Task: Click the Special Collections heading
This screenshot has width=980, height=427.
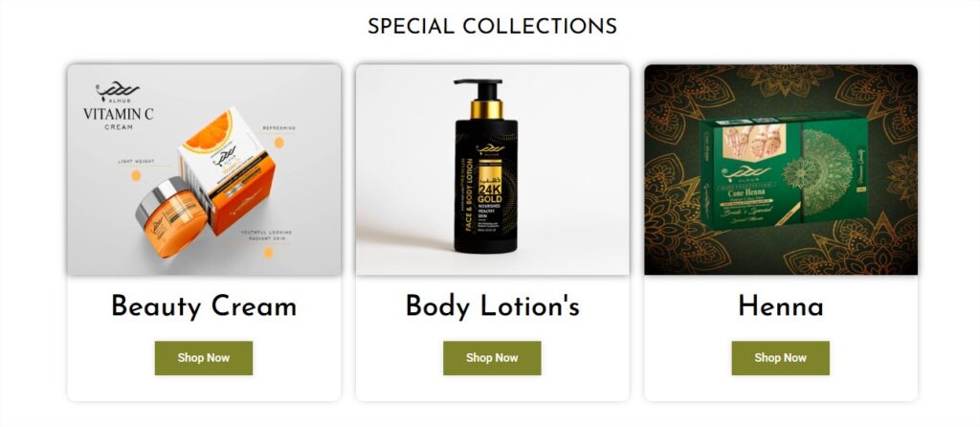Action: [x=493, y=26]
